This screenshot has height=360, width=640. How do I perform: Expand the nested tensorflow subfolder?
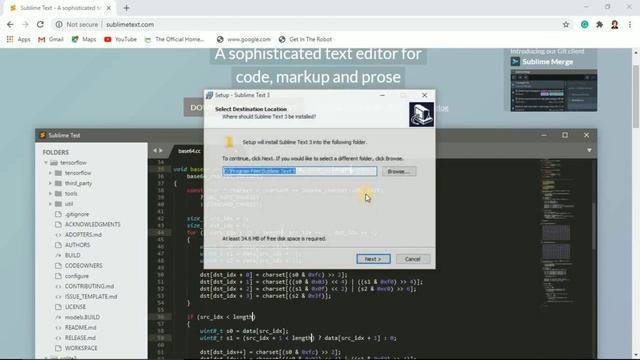[x=50, y=173]
